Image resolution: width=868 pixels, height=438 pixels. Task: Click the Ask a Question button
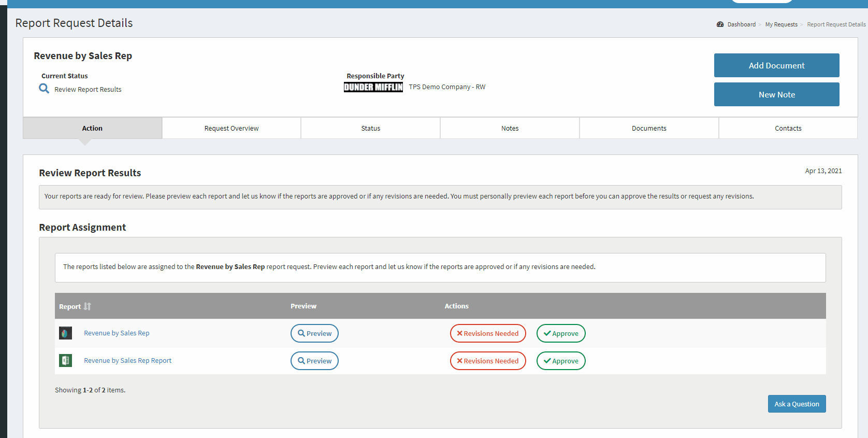coord(797,404)
